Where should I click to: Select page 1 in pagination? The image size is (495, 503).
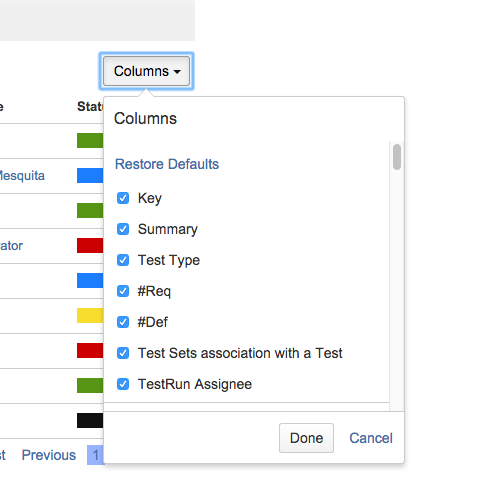(x=95, y=455)
